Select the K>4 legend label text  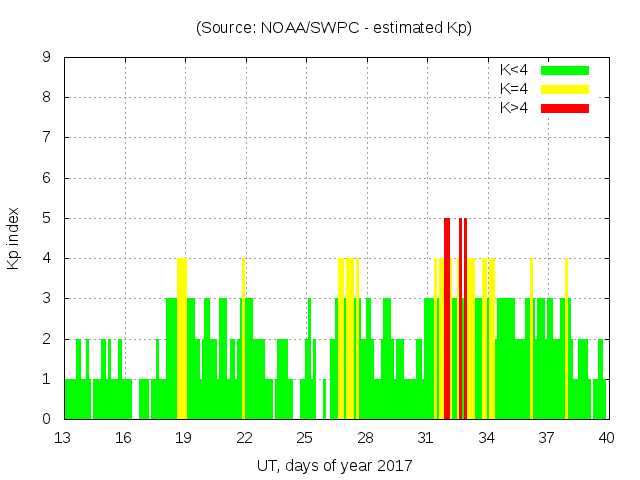point(513,108)
